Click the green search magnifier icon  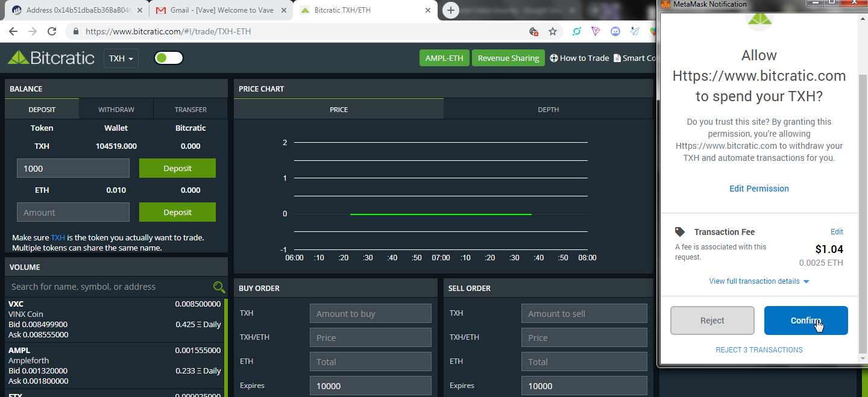pyautogui.click(x=219, y=287)
